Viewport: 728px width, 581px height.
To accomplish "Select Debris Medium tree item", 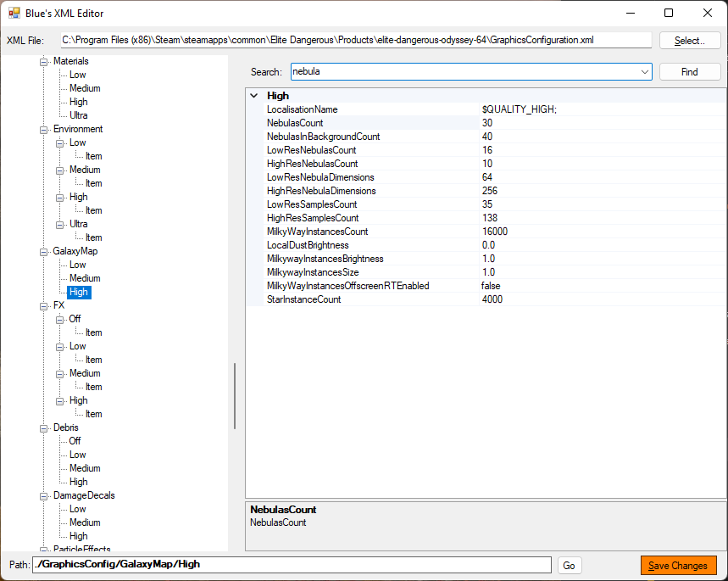I will (85, 468).
